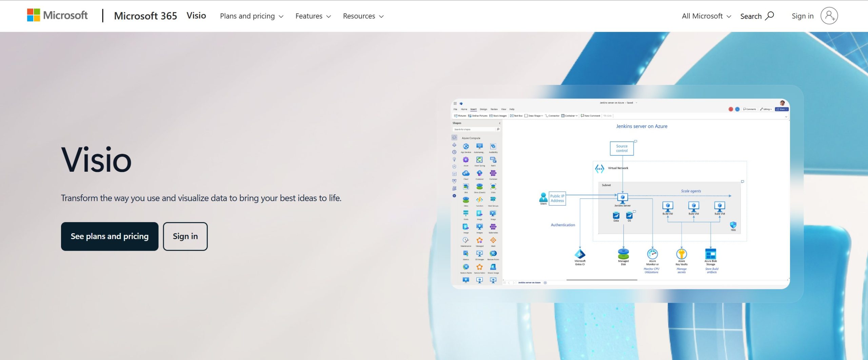868x360 pixels.
Task: Open the Visio link in the navigation bar
Action: (x=196, y=16)
